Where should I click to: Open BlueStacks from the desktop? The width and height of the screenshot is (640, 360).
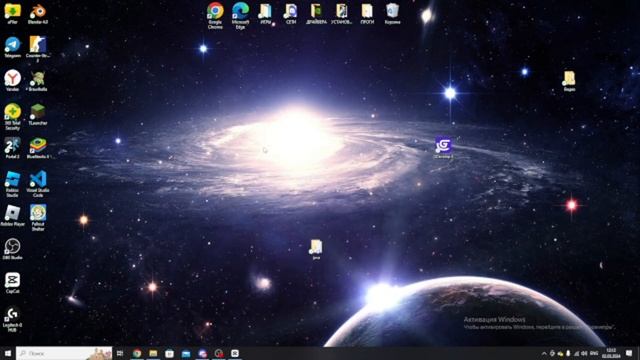38,148
